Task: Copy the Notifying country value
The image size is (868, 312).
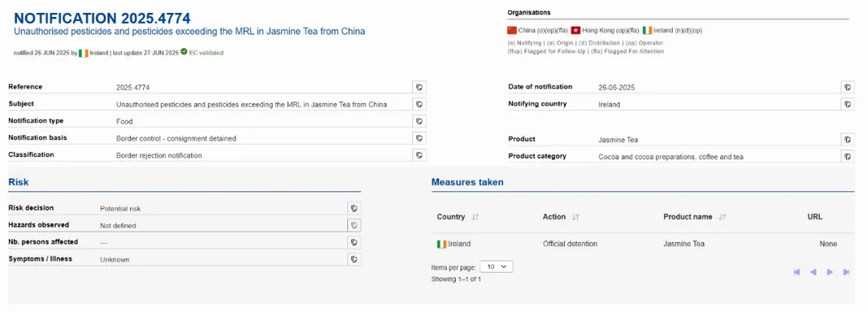Action: (x=848, y=105)
